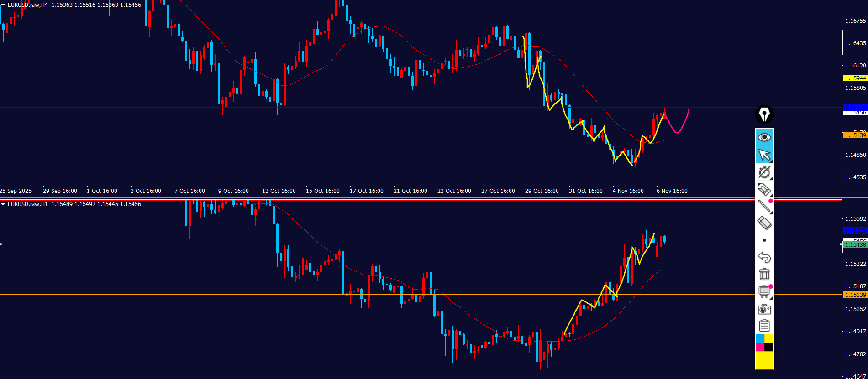The height and width of the screenshot is (379, 868).
Task: Clear drawings with the trash icon
Action: click(764, 274)
